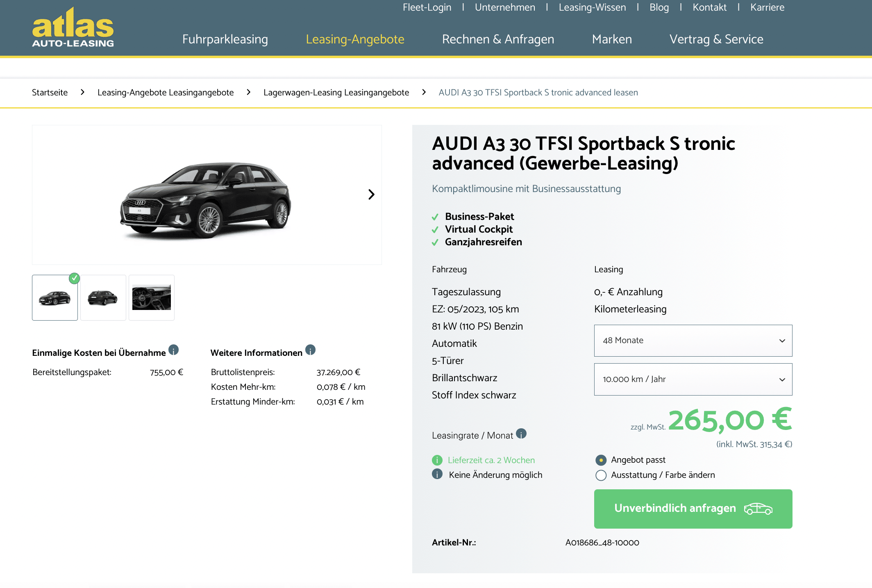Select the interior cockpit thumbnail
The width and height of the screenshot is (872, 588).
(152, 298)
